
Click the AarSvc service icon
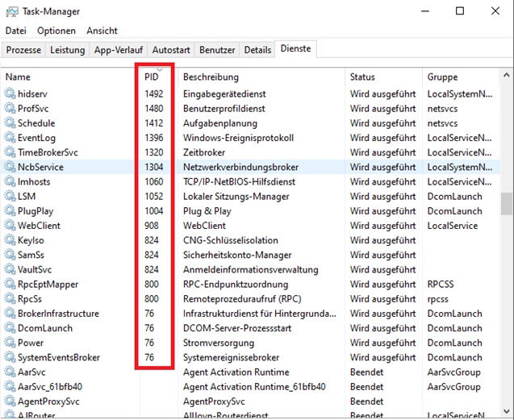[x=10, y=372]
